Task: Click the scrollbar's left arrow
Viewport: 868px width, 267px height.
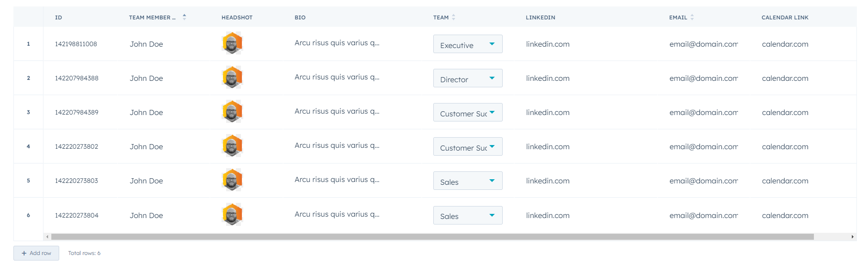Action: (47, 237)
